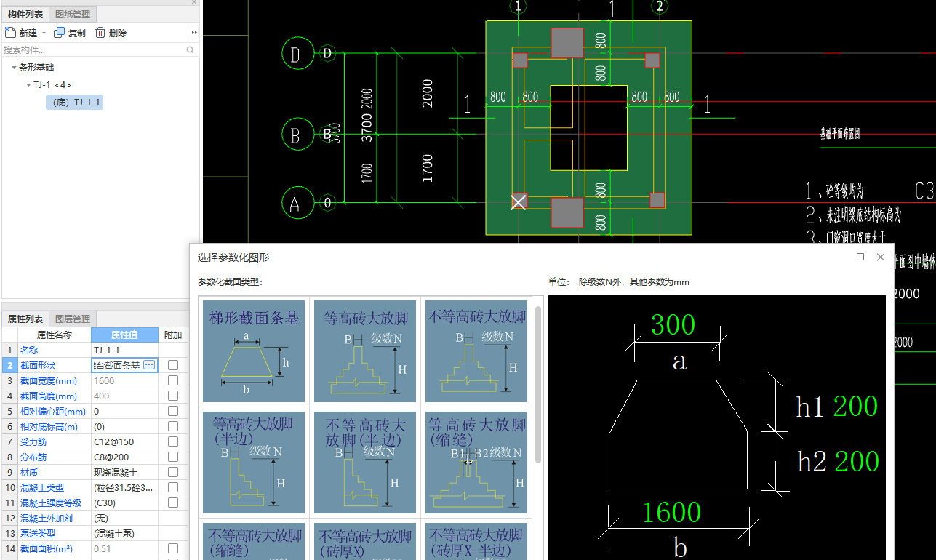
Task: Check the 附加 box for 相对底标高
Action: click(173, 426)
